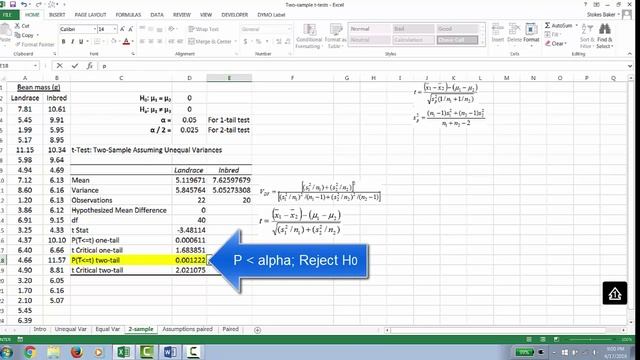Open the Insert Function dialog

pyautogui.click(x=89, y=66)
